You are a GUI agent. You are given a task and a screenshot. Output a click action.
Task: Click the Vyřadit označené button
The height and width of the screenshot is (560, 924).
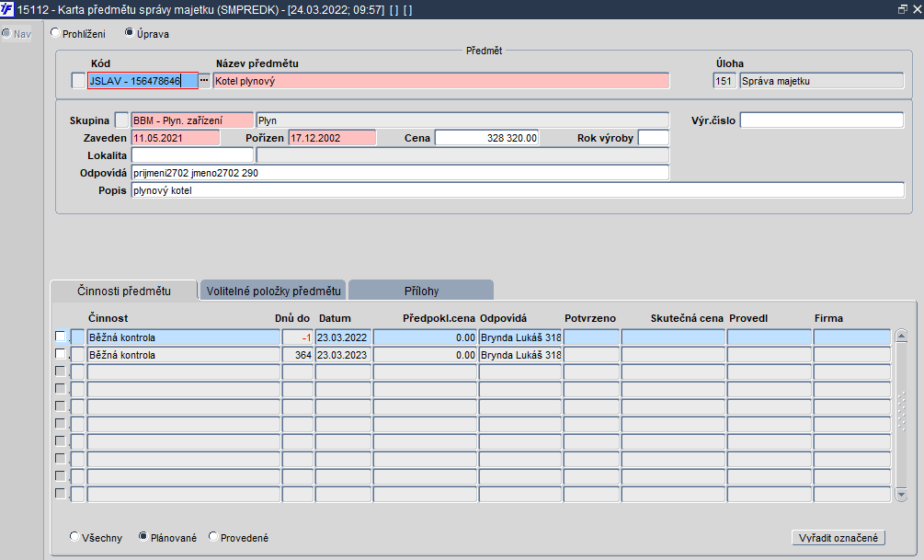point(838,538)
